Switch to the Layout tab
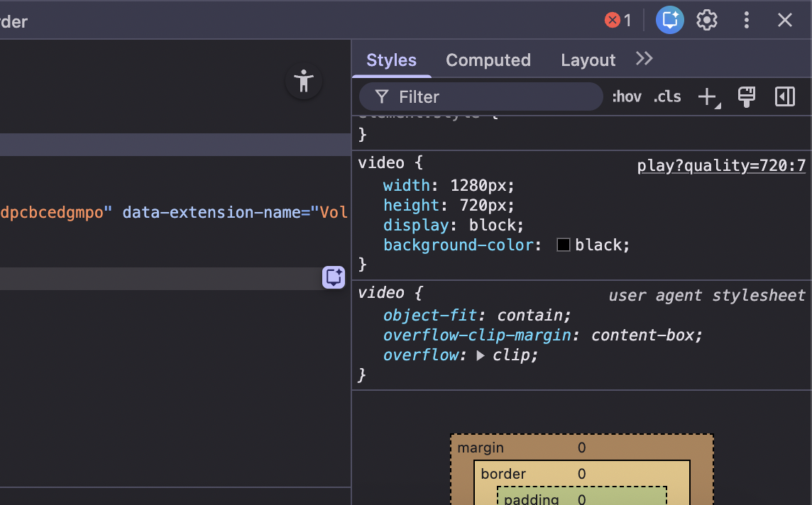Screen dimensions: 812x505 588,60
